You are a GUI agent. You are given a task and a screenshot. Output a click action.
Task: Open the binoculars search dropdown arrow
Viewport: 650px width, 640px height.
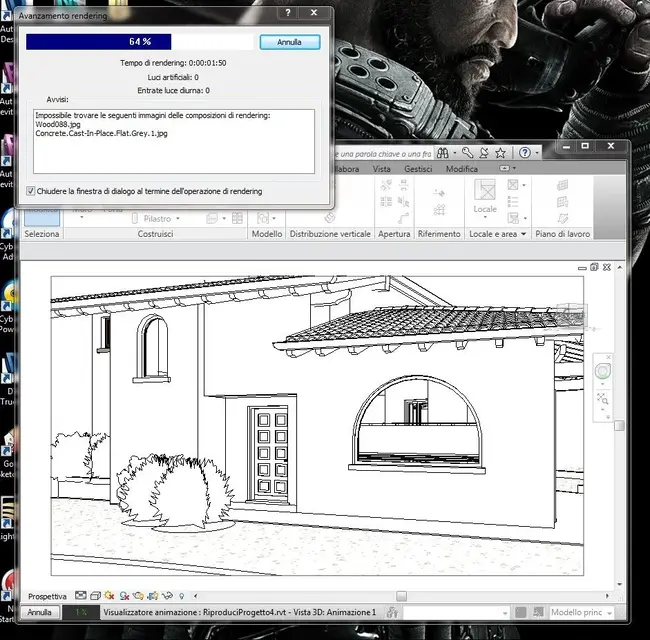(455, 153)
